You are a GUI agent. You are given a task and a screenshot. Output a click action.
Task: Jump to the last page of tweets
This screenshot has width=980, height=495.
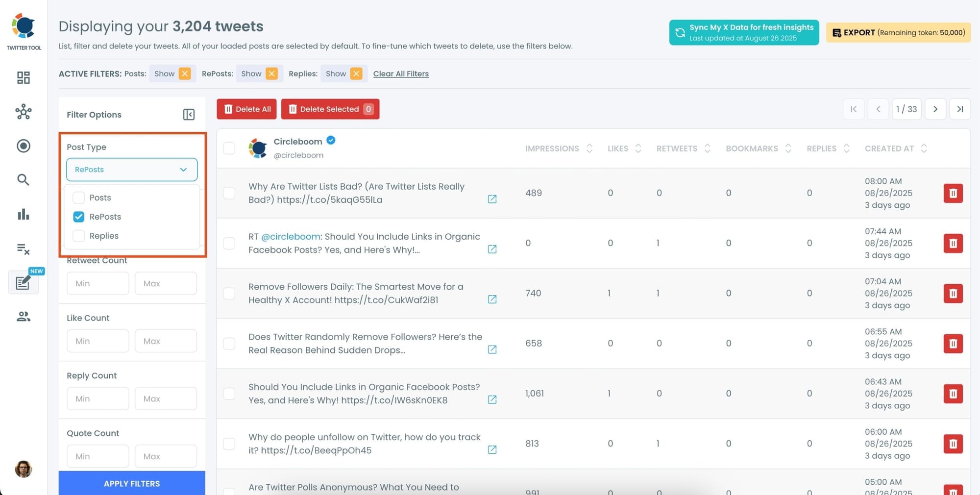pos(960,109)
